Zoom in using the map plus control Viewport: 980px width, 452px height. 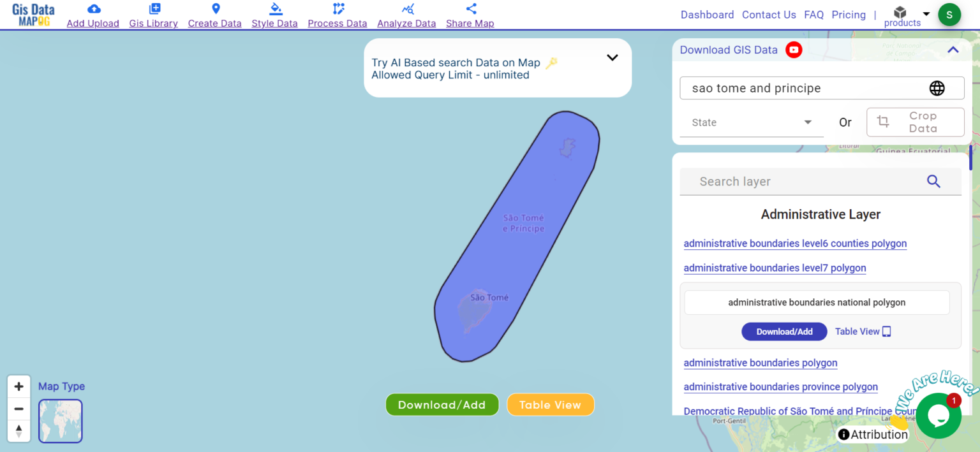click(x=19, y=386)
